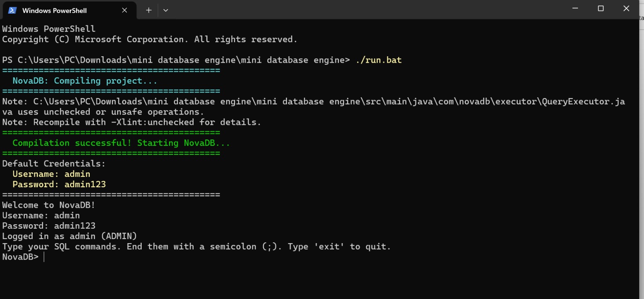This screenshot has height=299, width=644.
Task: Click the QueryExecutor.java path note line
Action: coord(314,106)
